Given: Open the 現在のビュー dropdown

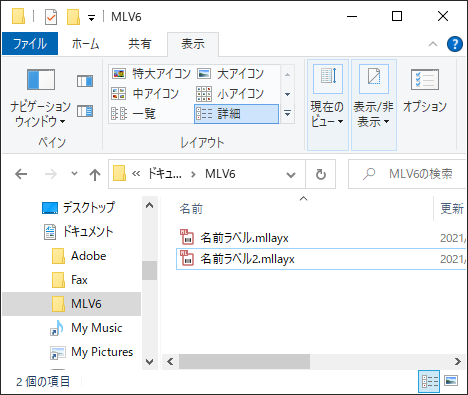Looking at the screenshot, I should (x=328, y=105).
